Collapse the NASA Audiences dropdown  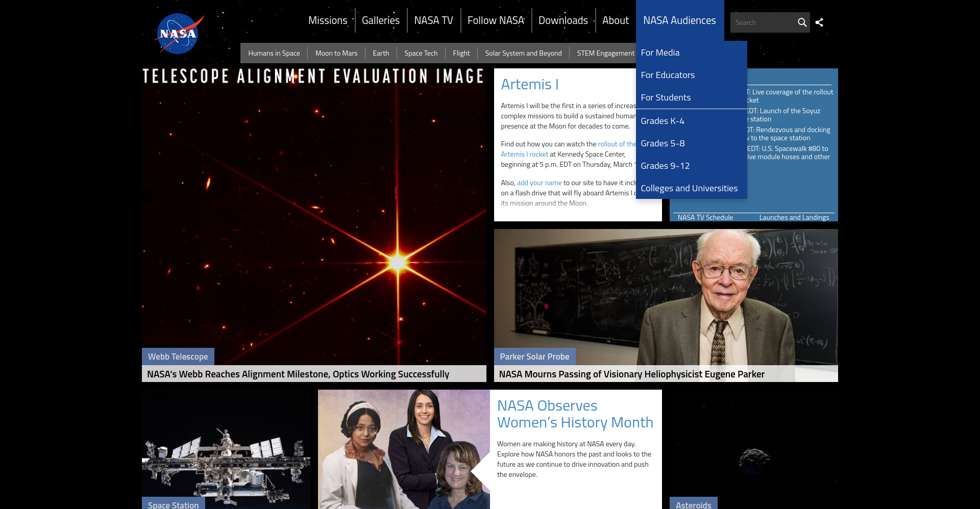pos(679,20)
